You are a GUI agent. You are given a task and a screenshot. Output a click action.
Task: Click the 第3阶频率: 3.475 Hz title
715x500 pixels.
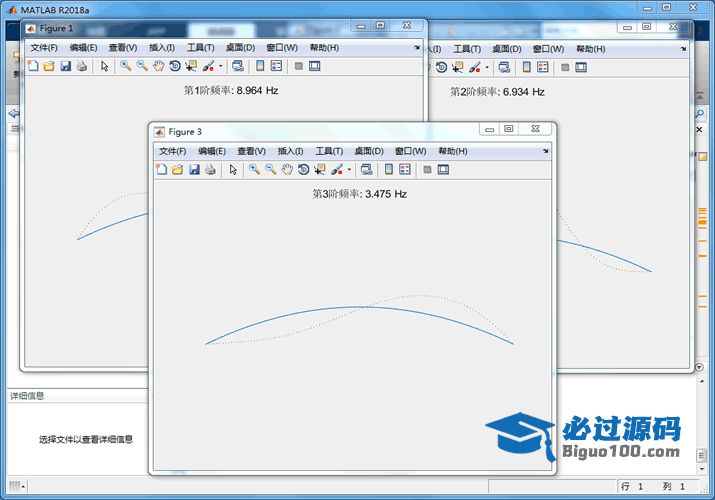click(x=359, y=194)
